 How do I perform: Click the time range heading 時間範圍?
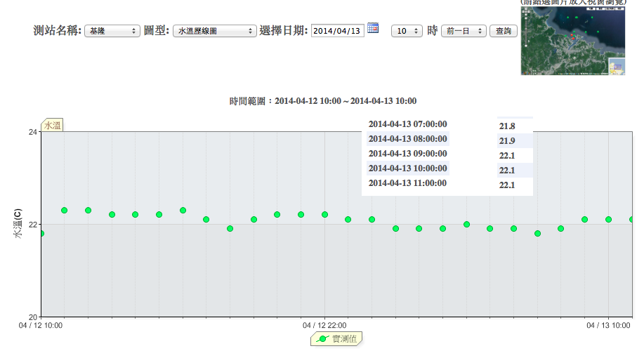pos(323,101)
